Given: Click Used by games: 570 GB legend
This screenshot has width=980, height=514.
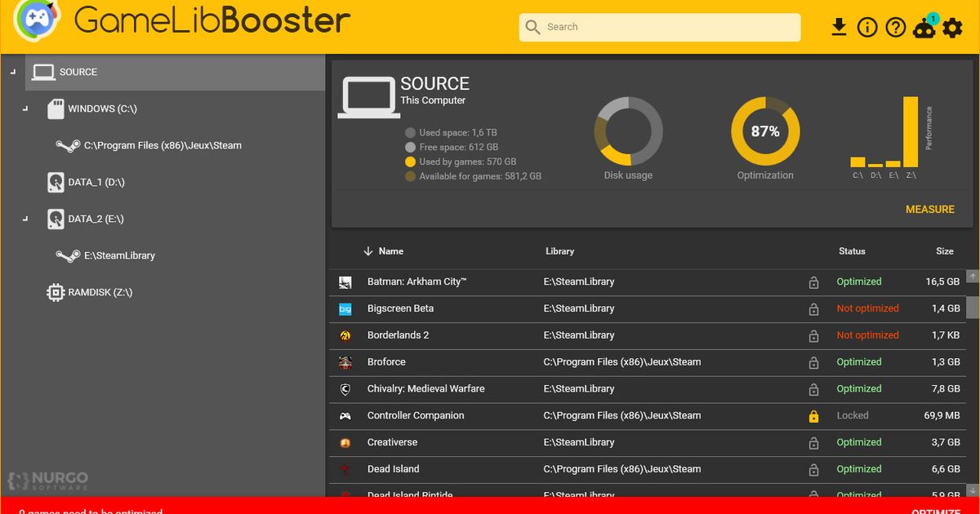Looking at the screenshot, I should 461,162.
